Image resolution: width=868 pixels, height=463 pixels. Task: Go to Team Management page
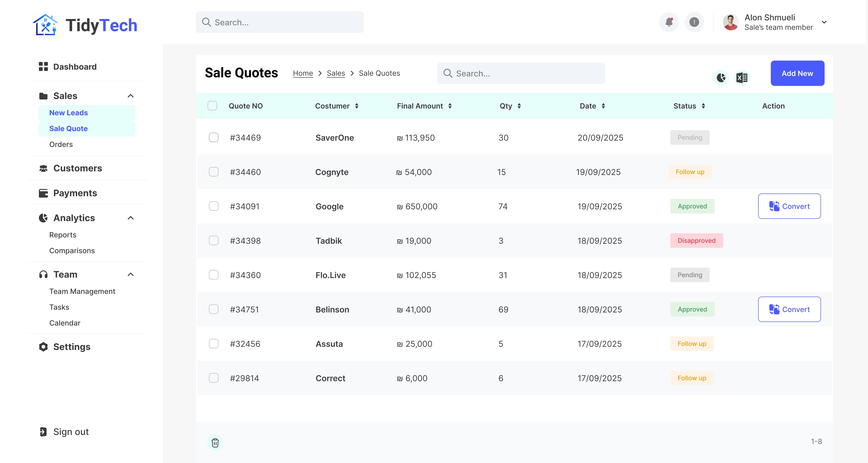point(82,291)
